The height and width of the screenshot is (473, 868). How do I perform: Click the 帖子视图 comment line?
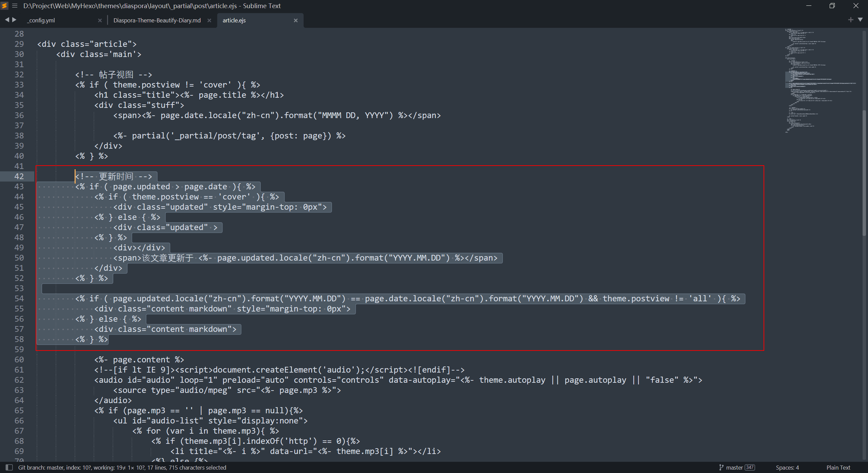tap(114, 75)
